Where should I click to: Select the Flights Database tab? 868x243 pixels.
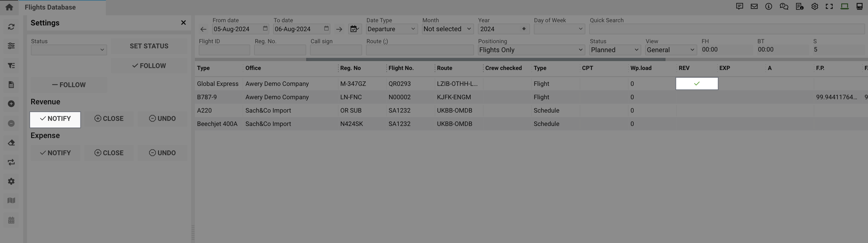(50, 7)
